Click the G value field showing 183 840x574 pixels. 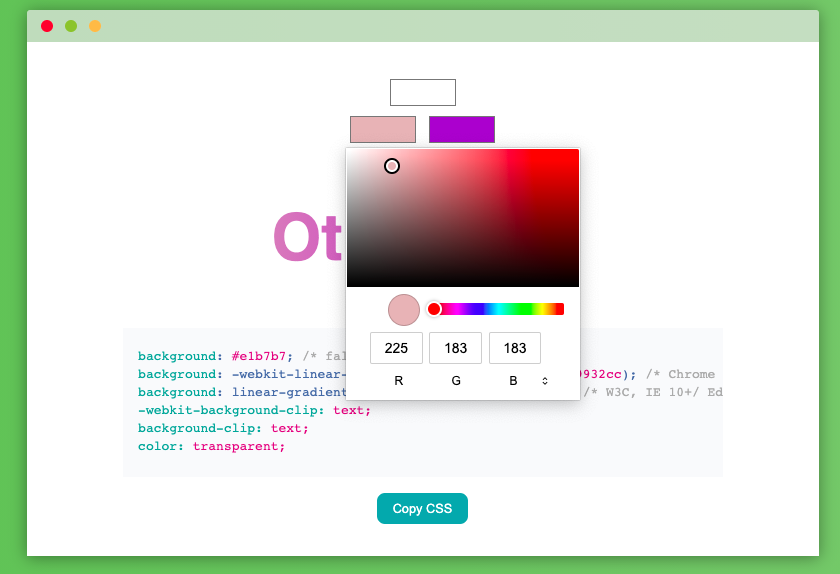pyautogui.click(x=455, y=348)
